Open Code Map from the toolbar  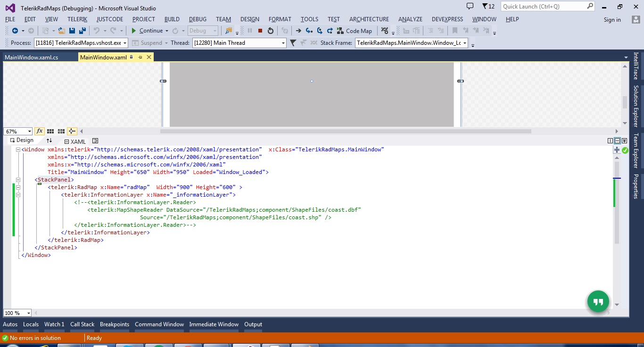[x=354, y=31]
